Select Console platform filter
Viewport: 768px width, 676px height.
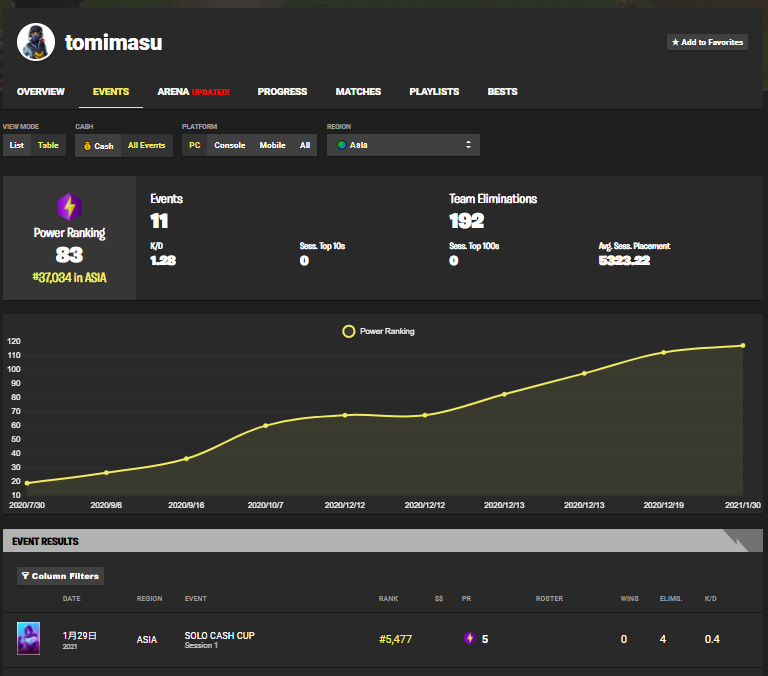point(230,145)
